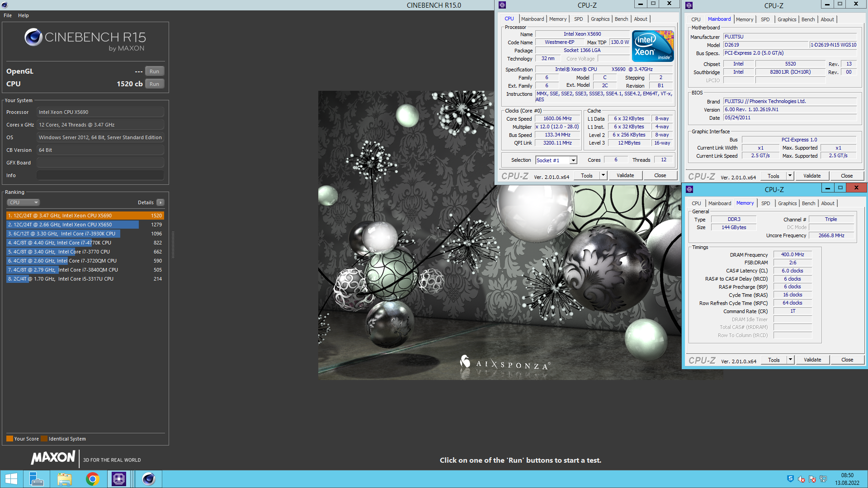The width and height of the screenshot is (868, 488).
Task: Click Tools button in CPU-Z CPU window
Action: 586,175
